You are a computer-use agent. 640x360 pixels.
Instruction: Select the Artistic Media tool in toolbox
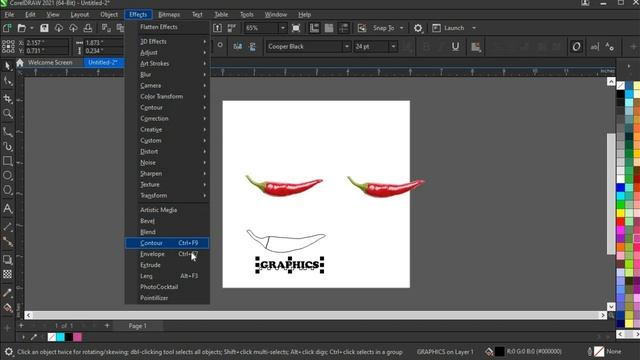coord(7,147)
